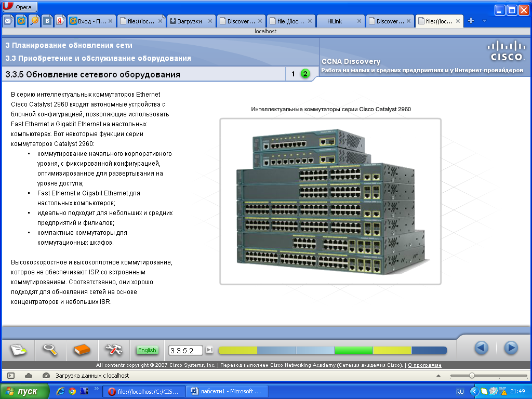Expand the closed tabs dropdown arrow
This screenshot has width=532, height=399.
point(485,21)
